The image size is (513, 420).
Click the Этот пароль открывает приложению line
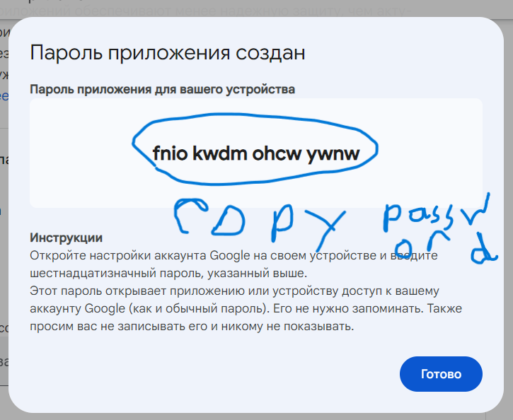click(234, 291)
